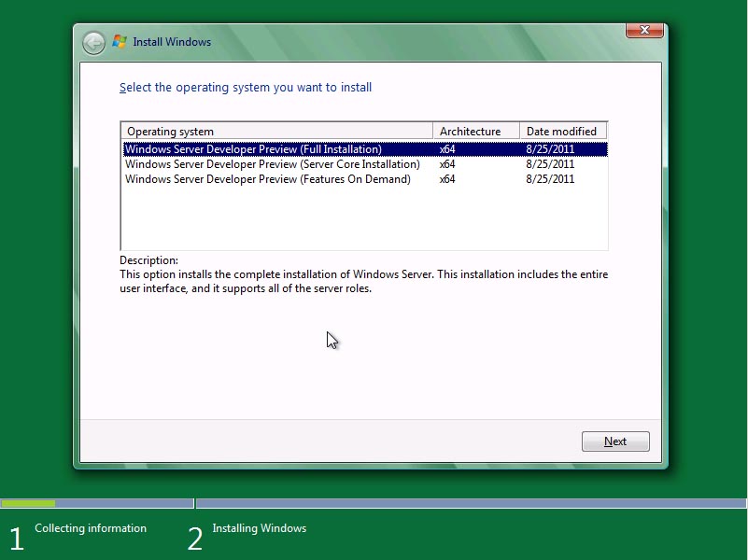Screen dimensions: 748x560
Task: Select Windows Server Developer Preview (Full Installation)
Action: 253,149
